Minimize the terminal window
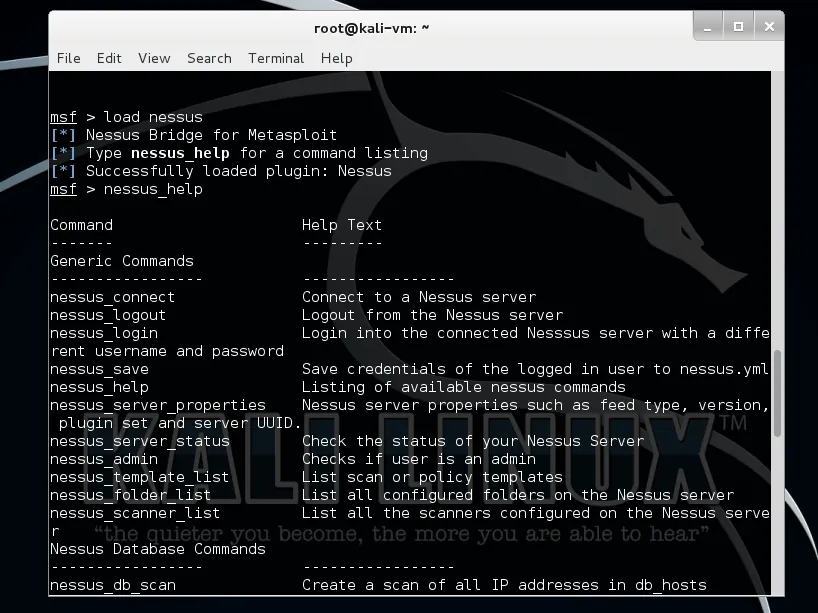Viewport: 818px width, 613px height. coord(707,27)
